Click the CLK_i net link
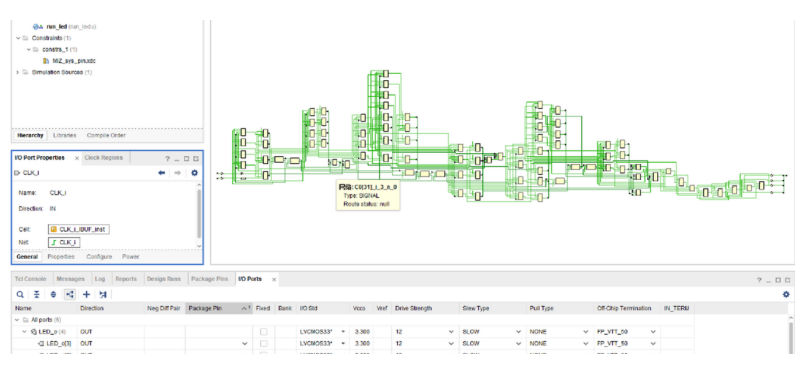Image resolution: width=807 pixels, height=378 pixels. coord(64,242)
